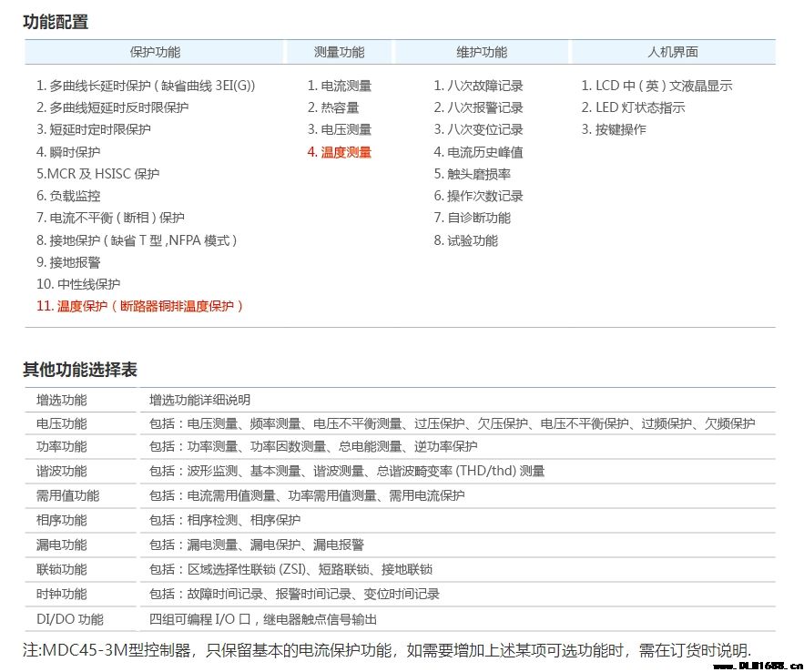Click 1. 八次故障记录

coord(478,86)
